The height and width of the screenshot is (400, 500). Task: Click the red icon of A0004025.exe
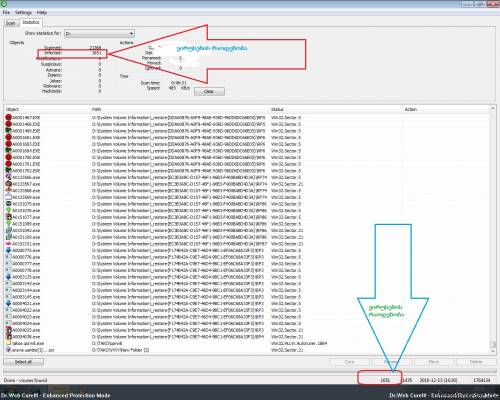(8, 330)
